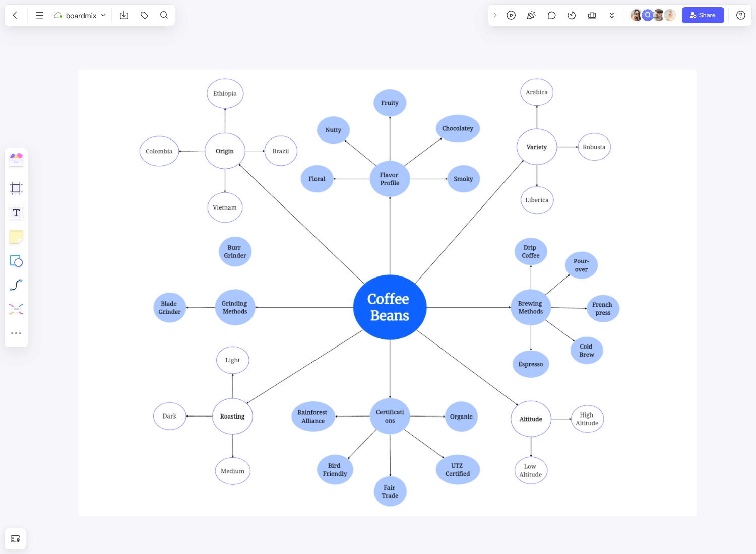
Task: Click the Fruity node
Action: point(390,103)
